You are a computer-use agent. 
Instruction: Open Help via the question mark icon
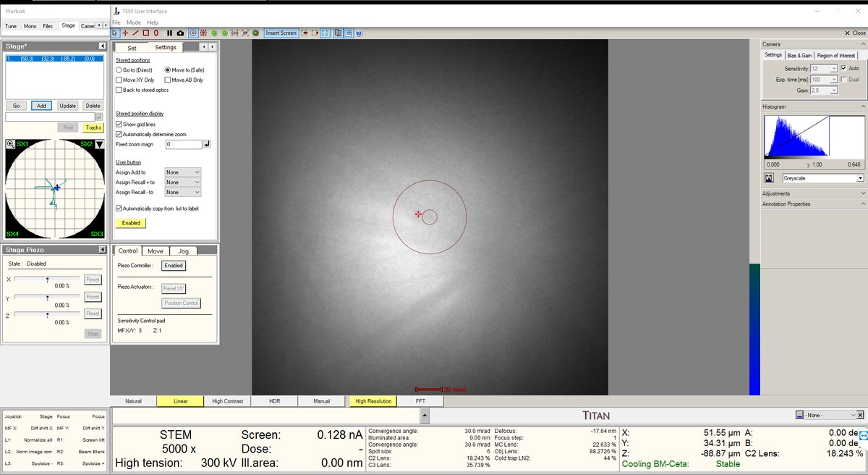[x=359, y=33]
